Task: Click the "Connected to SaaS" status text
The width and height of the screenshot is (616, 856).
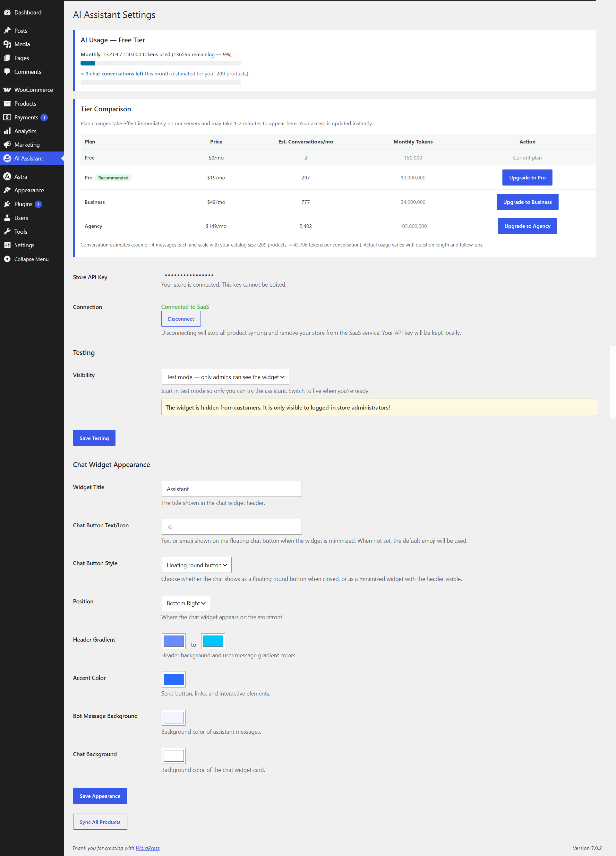Action: pos(185,307)
